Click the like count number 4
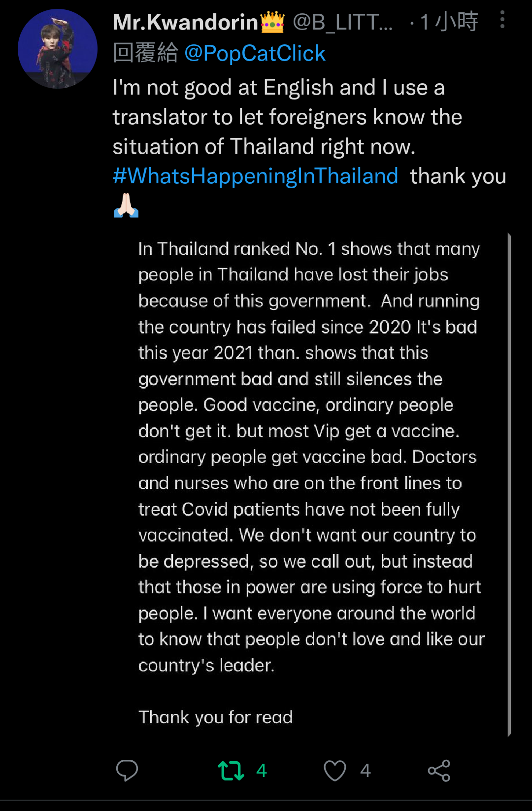 [365, 771]
